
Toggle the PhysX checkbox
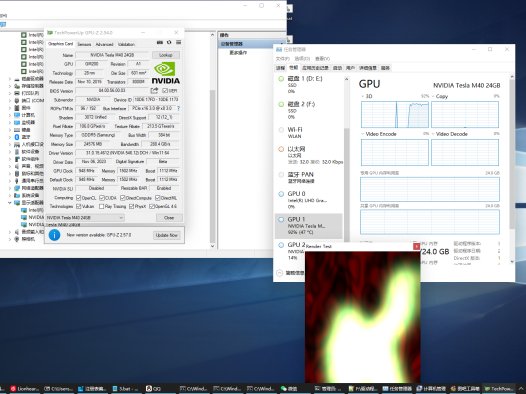point(132,206)
